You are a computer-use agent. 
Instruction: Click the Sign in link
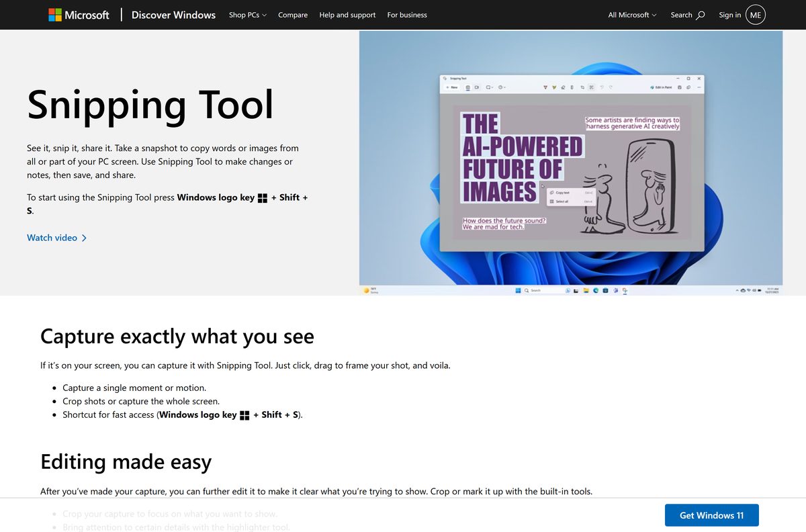pos(730,15)
